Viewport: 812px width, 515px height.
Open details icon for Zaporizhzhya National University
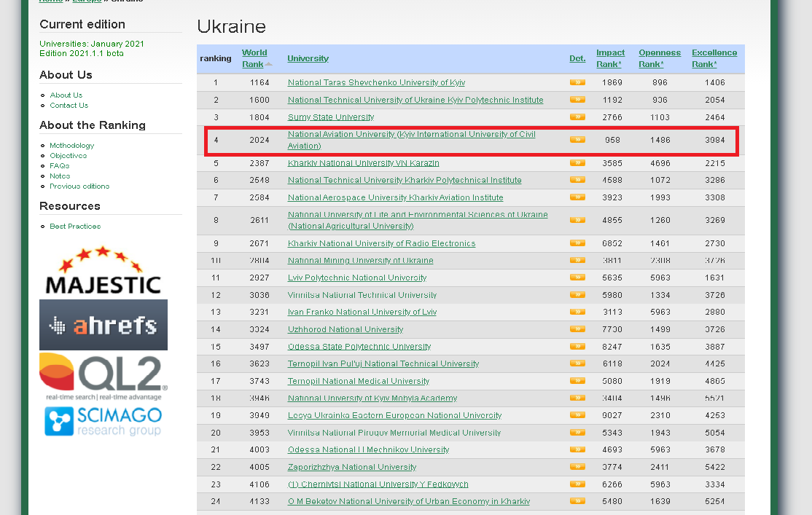click(x=577, y=467)
